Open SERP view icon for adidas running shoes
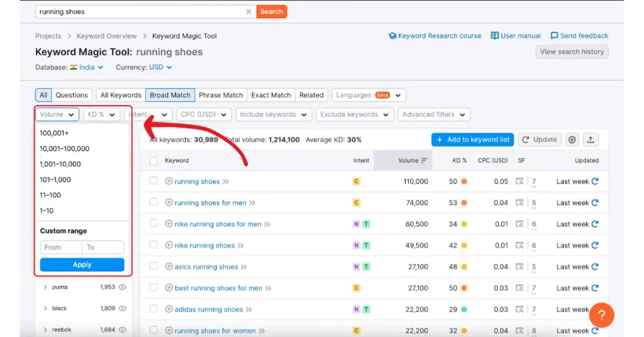The width and height of the screenshot is (644, 337). click(519, 309)
